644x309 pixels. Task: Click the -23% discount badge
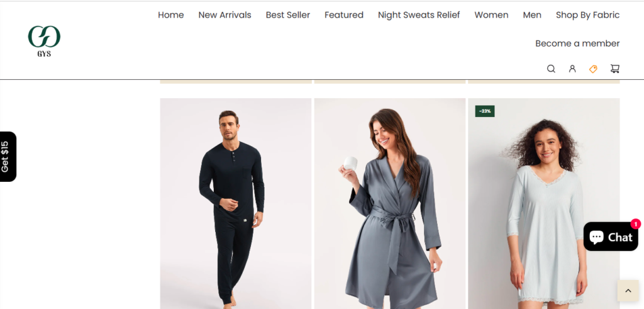click(x=485, y=111)
